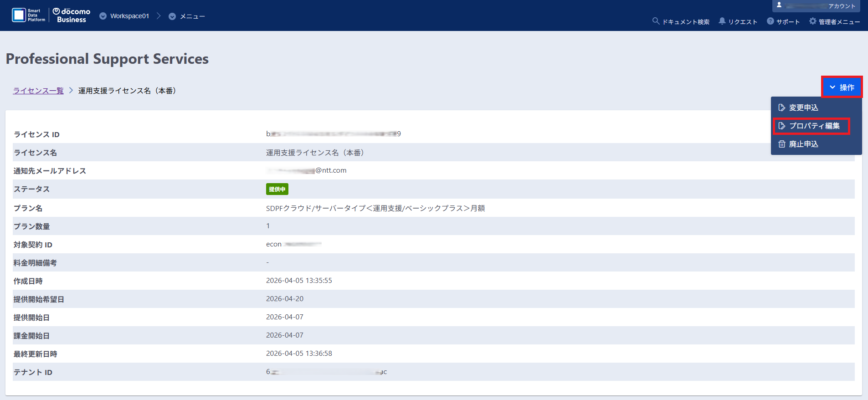Click the trash icon beside 廃止申込

tap(782, 144)
